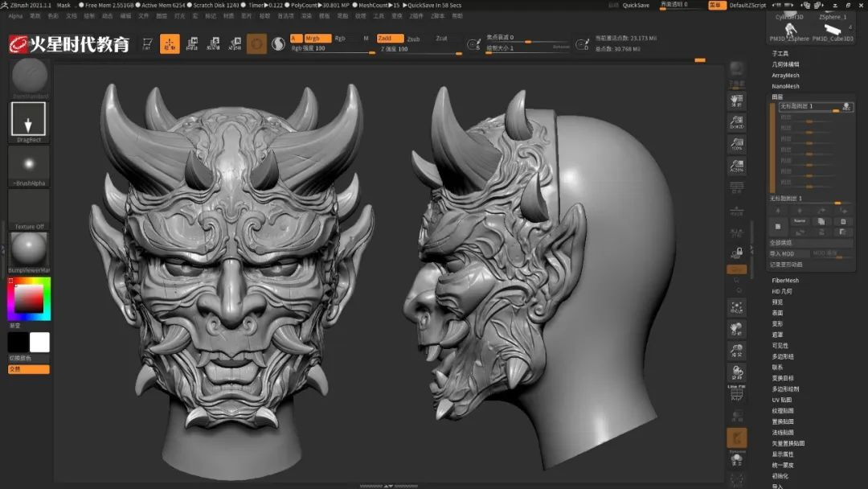Toggle REC on the untitled layer 1

click(x=846, y=106)
